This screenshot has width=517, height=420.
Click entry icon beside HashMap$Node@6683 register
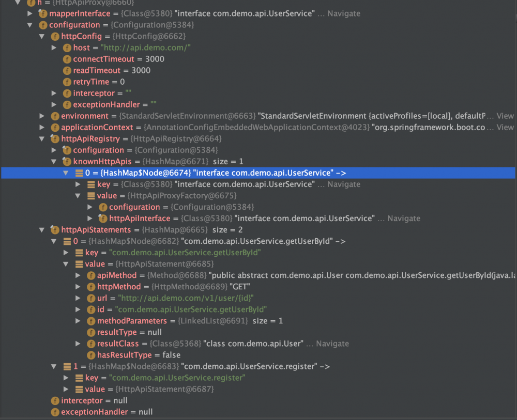pyautogui.click(x=67, y=367)
